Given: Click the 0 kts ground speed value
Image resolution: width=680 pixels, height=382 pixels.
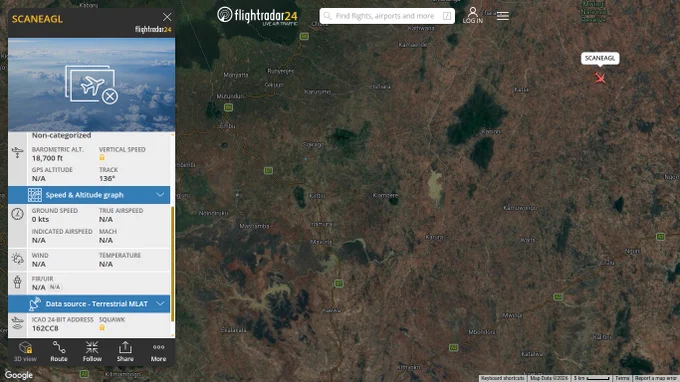Looking at the screenshot, I should coord(40,219).
